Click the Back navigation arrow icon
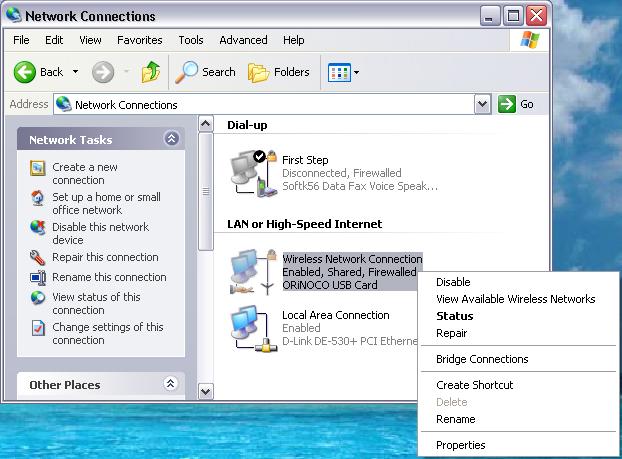 (26, 72)
